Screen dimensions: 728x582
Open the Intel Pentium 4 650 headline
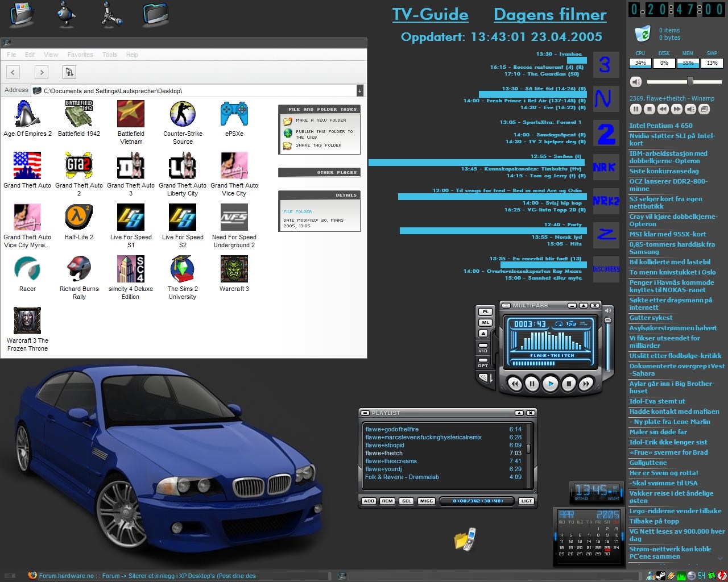coord(661,126)
